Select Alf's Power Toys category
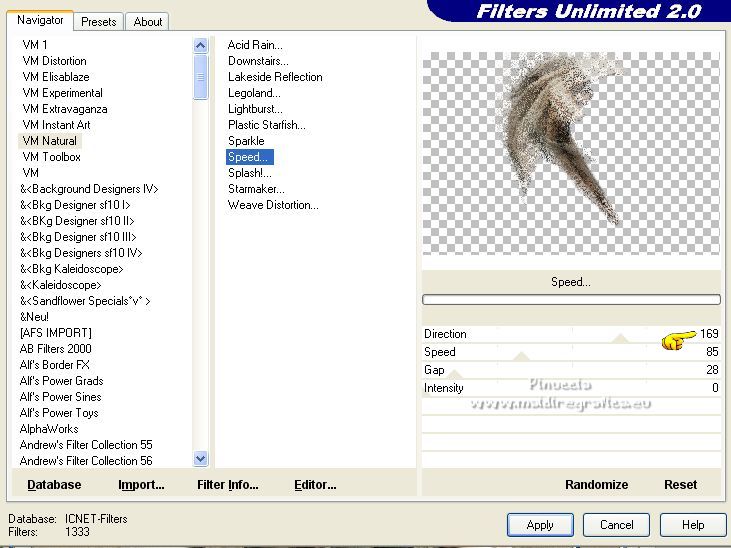 click(59, 413)
